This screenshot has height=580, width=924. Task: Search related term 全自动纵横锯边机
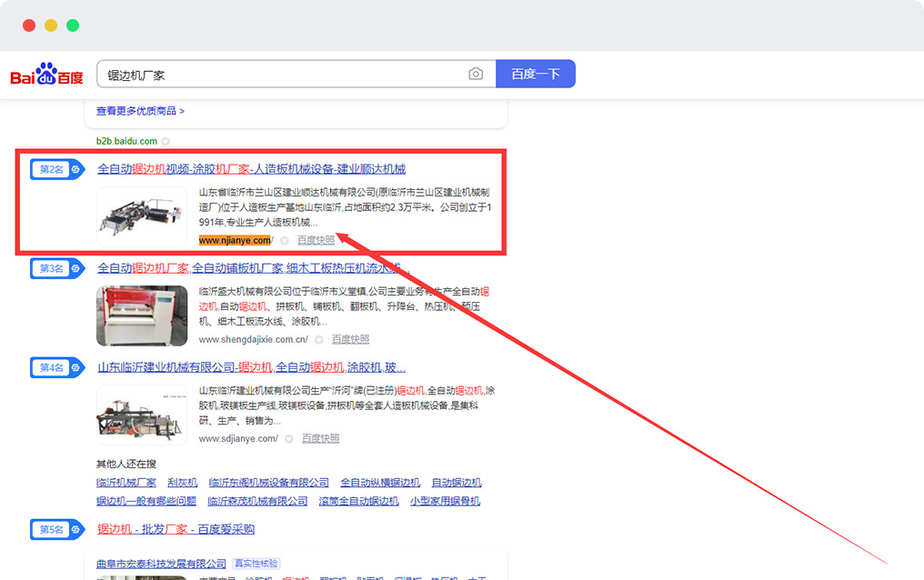[x=380, y=483]
